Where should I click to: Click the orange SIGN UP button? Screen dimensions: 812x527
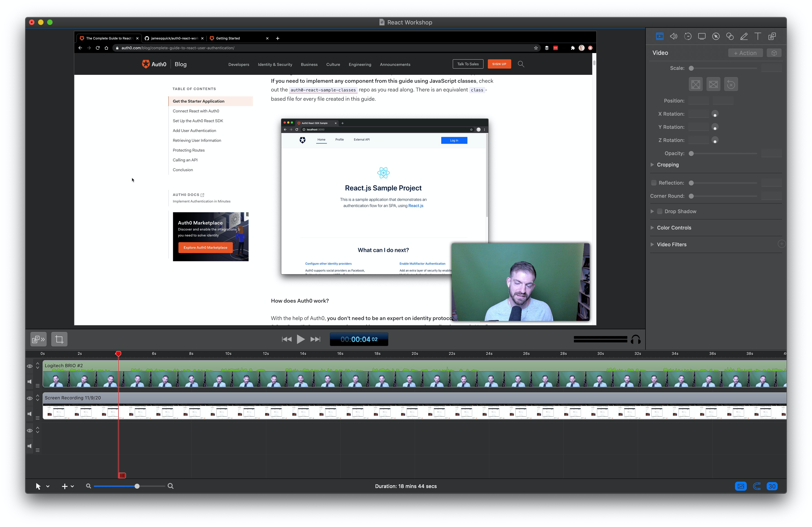pos(499,64)
